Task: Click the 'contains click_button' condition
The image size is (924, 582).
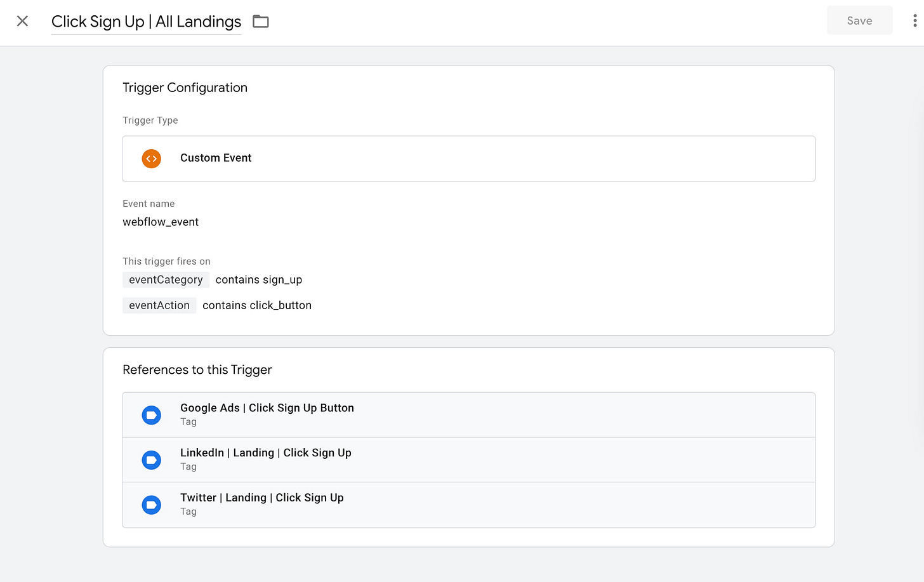Action: 257,305
